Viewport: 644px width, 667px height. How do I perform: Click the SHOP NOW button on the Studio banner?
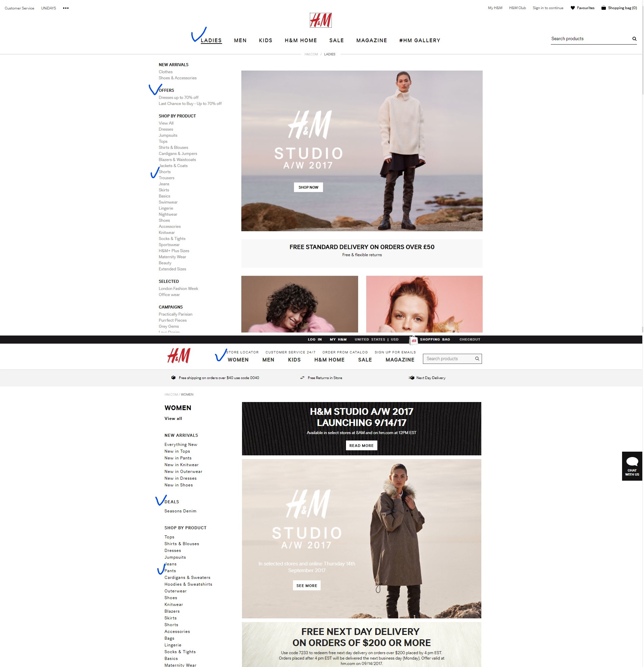pyautogui.click(x=308, y=187)
